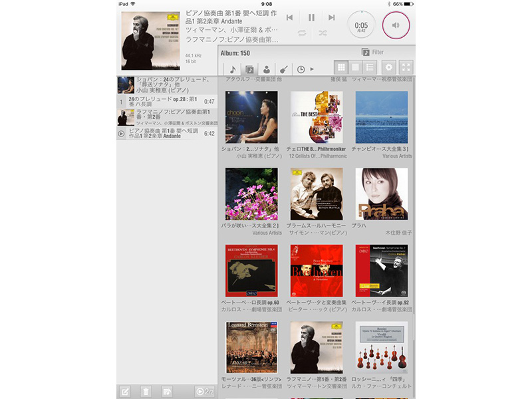
Task: Open Beethoven Symphonie Nr.4 Kleiber album
Action: (x=251, y=271)
